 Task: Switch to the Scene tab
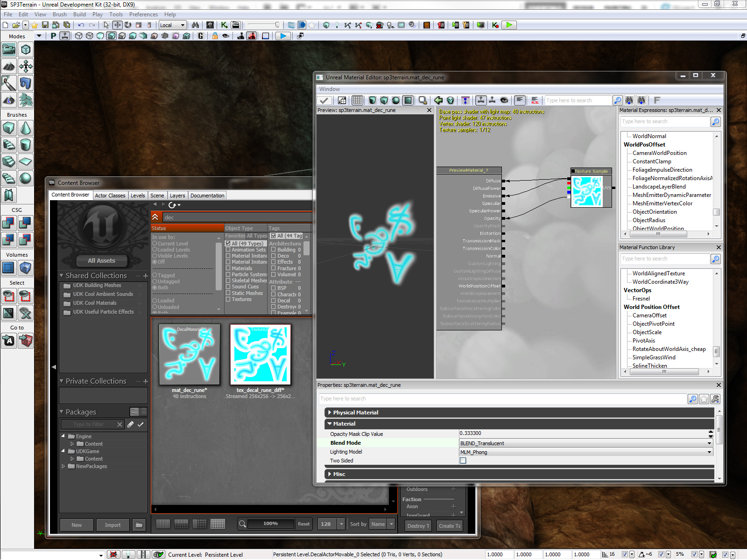point(157,196)
